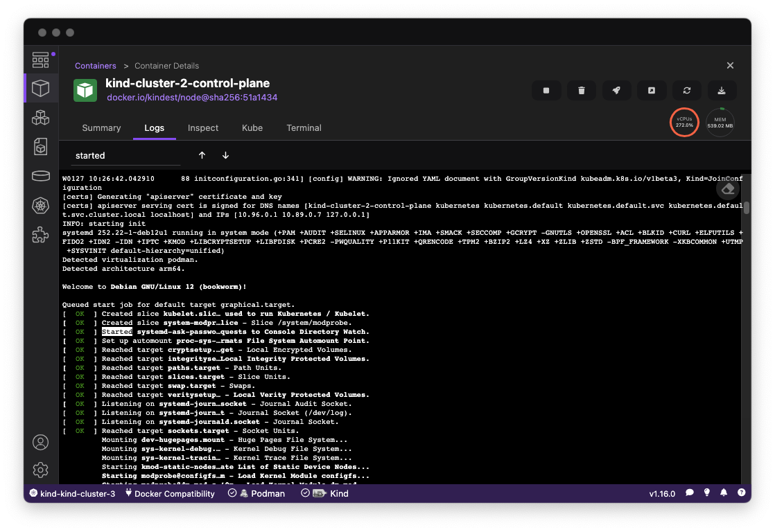
Task: Open the Inspect tab
Action: [203, 128]
